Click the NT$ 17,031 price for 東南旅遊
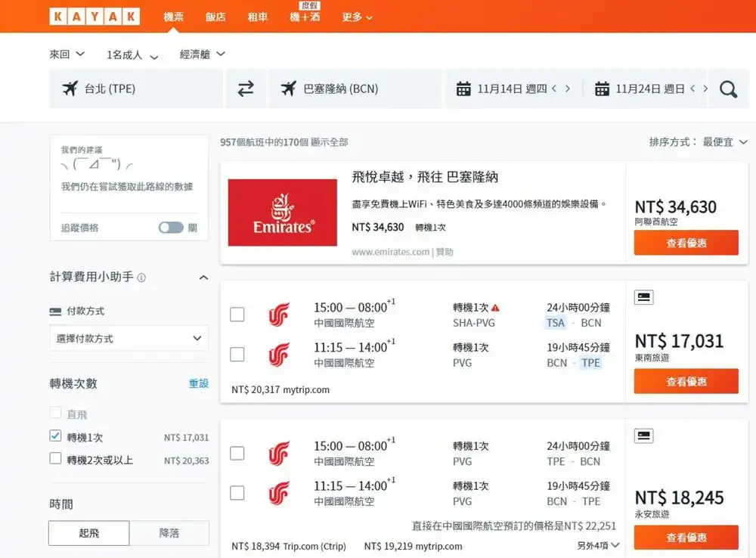The width and height of the screenshot is (756, 558). pyautogui.click(x=680, y=341)
